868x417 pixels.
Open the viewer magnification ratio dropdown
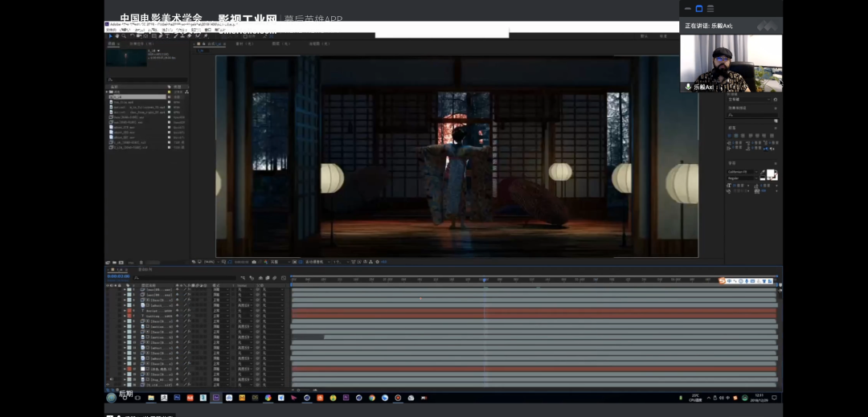pyautogui.click(x=210, y=262)
